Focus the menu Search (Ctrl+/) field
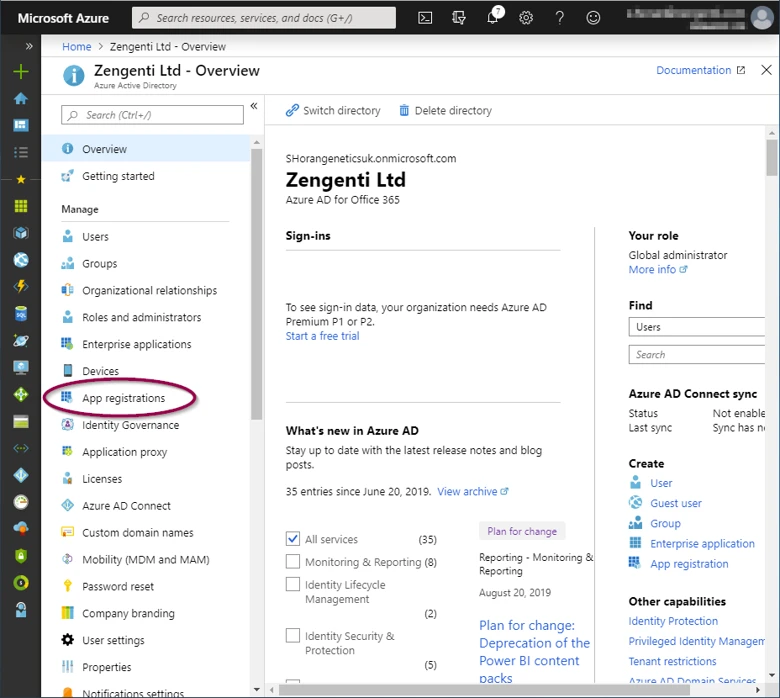Screen dimensions: 780x698 click(x=152, y=115)
